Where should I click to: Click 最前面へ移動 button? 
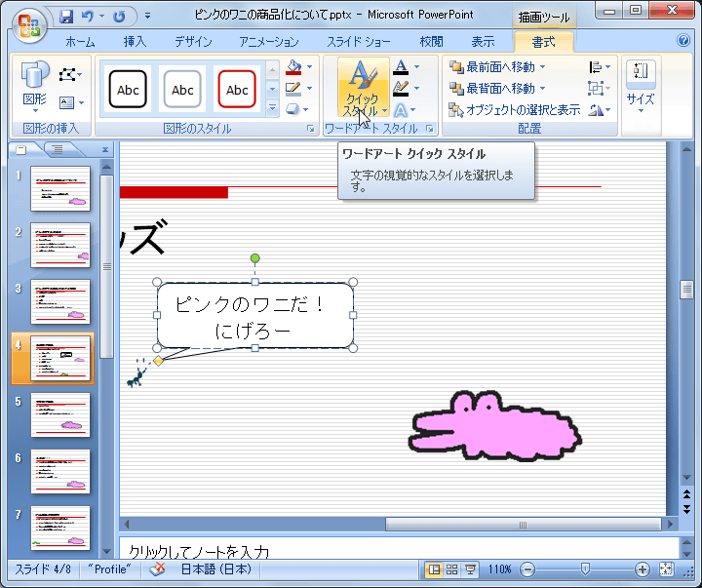497,67
